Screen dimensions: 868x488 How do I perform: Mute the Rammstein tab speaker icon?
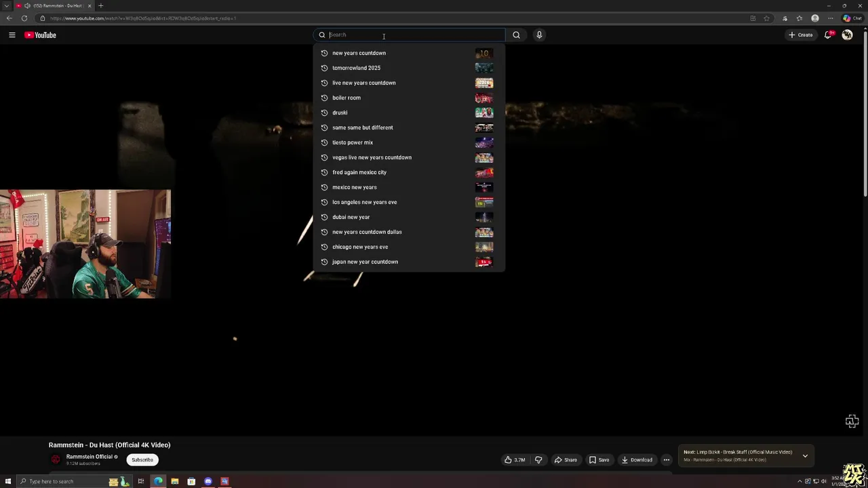(27, 5)
